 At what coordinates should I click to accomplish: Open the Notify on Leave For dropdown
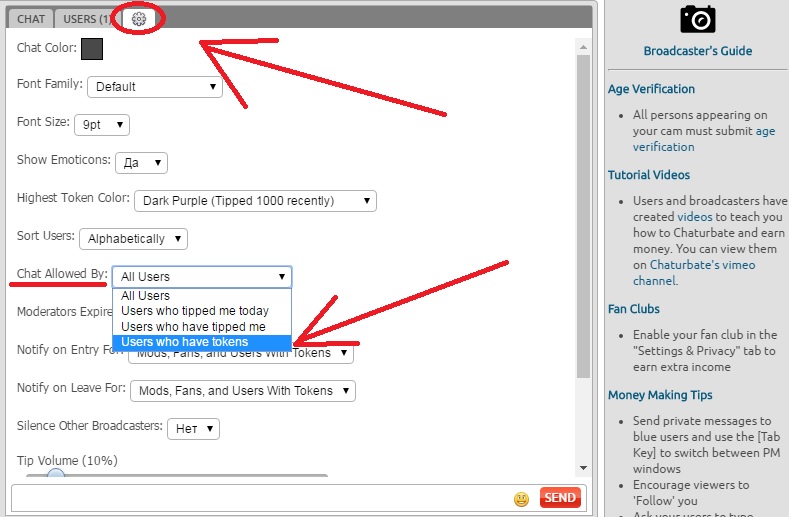coord(242,391)
